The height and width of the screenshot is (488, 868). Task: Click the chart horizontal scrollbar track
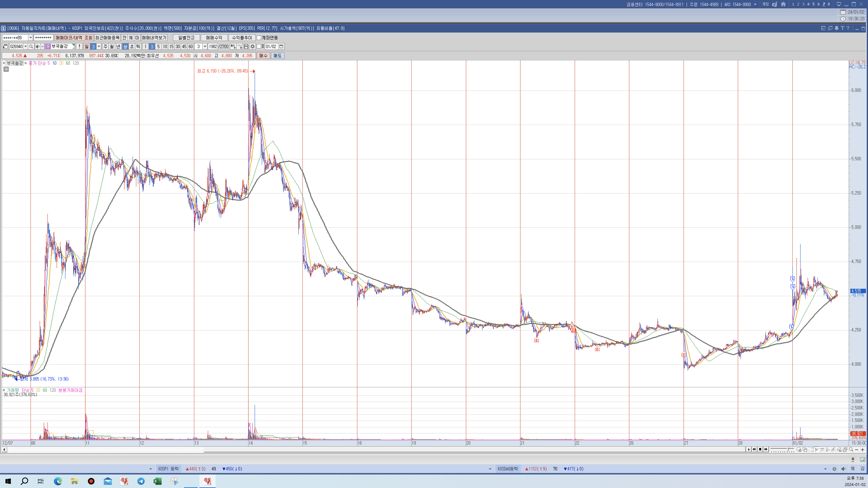[374, 450]
